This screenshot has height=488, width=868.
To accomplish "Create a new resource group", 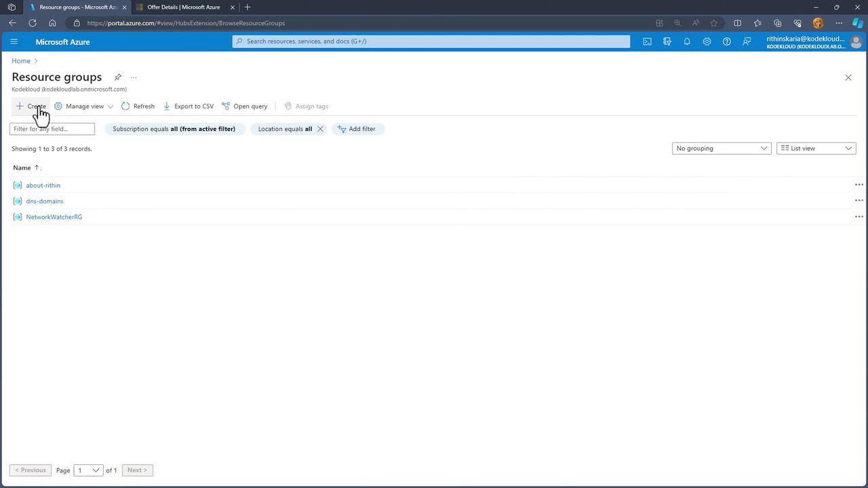I will click(x=31, y=106).
